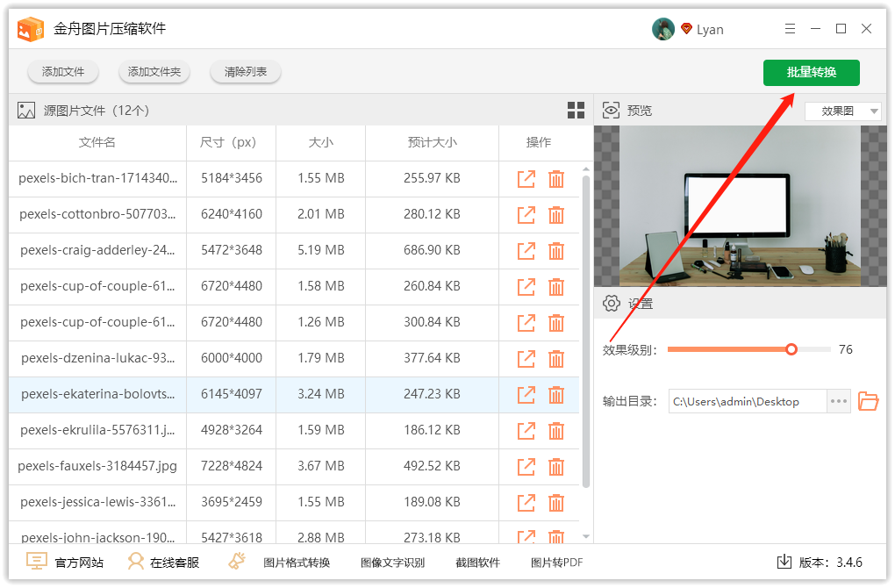Start compression with the 批量转换 button
895x588 pixels.
pos(811,73)
